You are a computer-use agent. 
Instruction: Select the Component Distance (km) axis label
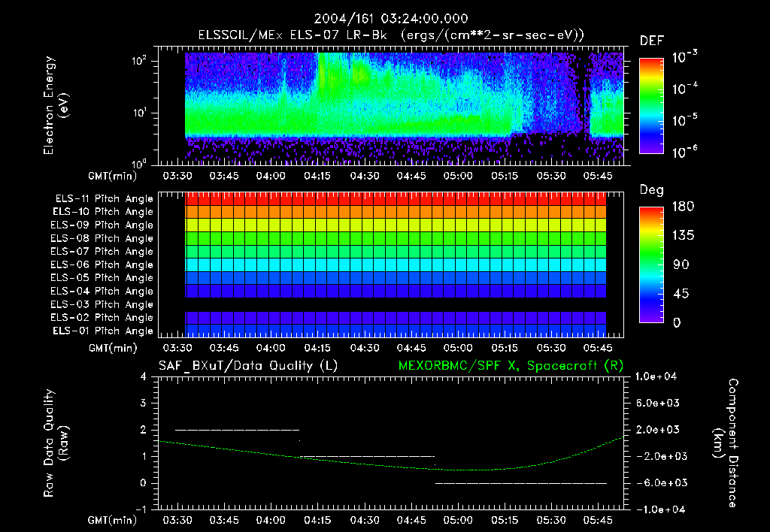[x=726, y=443]
